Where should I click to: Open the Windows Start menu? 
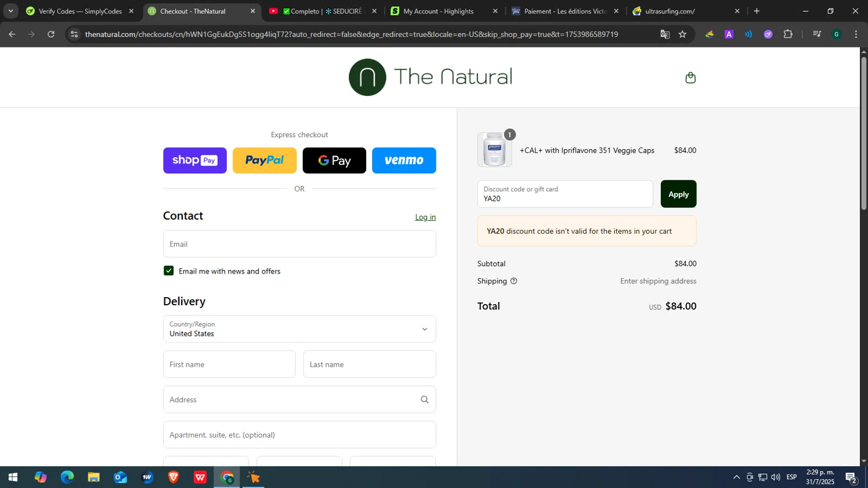pos(13,478)
